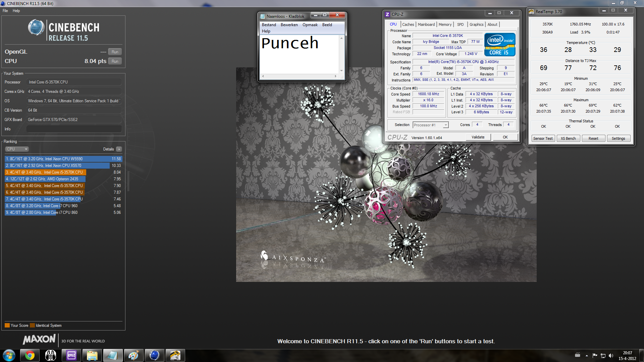The image size is (644, 362).
Task: Click in the Notepad text area
Action: point(300,54)
